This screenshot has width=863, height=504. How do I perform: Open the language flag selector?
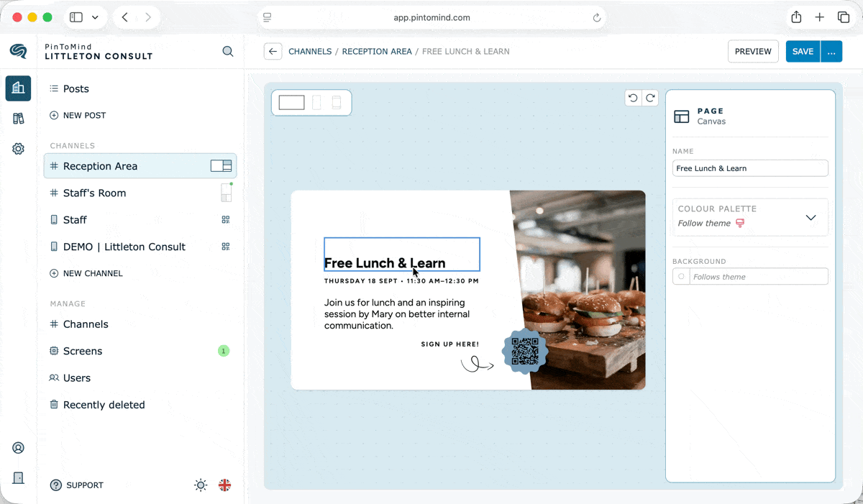[x=225, y=485]
